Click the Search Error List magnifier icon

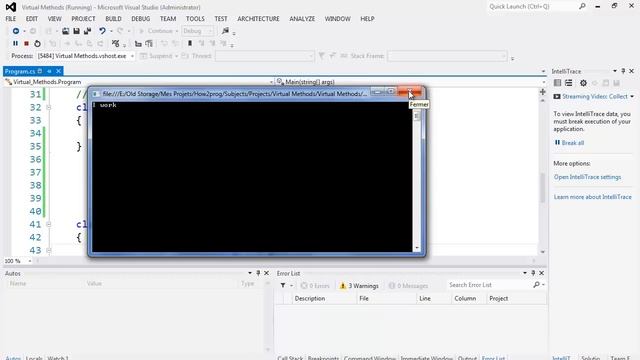click(536, 285)
